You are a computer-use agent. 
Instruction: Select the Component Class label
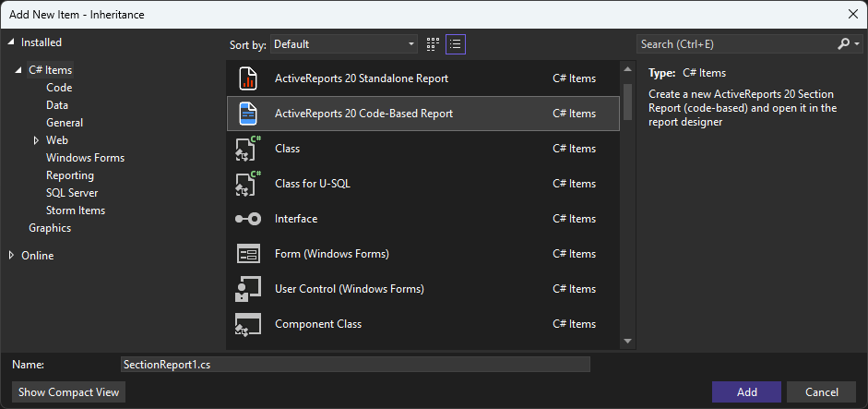click(x=318, y=324)
